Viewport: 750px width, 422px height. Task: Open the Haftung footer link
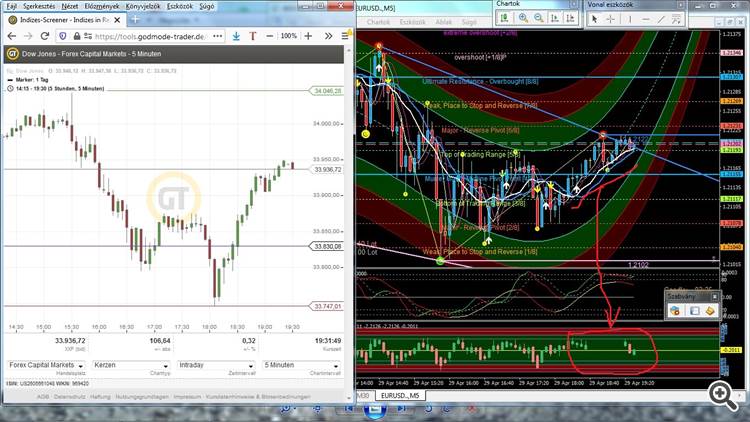(x=98, y=397)
